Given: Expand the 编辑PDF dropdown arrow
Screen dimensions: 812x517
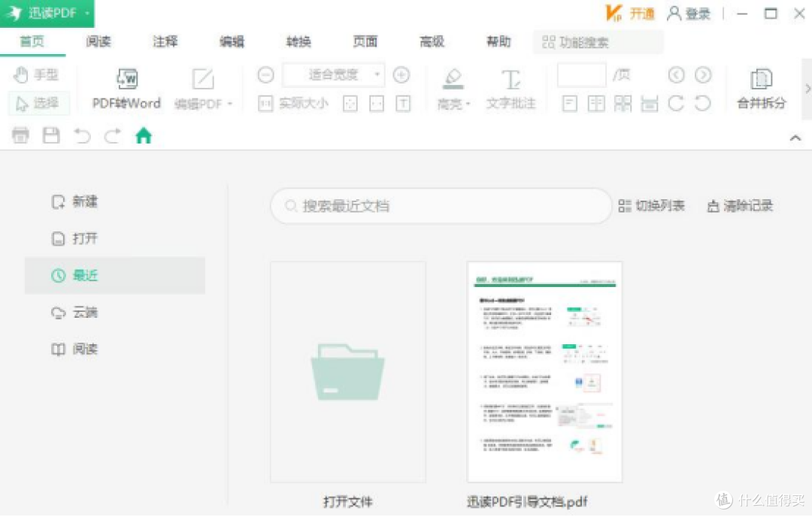Looking at the screenshot, I should (x=230, y=104).
